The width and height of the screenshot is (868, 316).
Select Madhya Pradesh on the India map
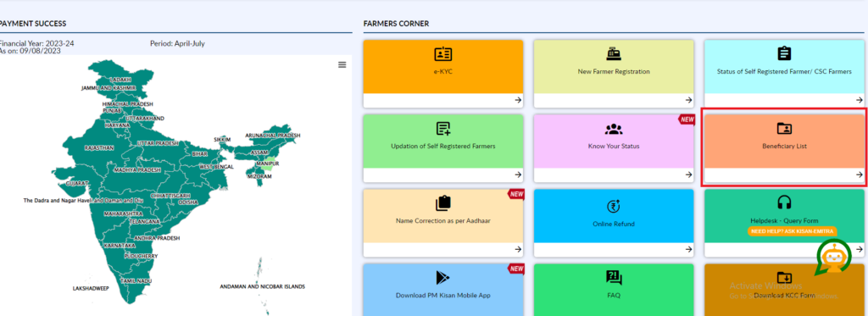[137, 170]
